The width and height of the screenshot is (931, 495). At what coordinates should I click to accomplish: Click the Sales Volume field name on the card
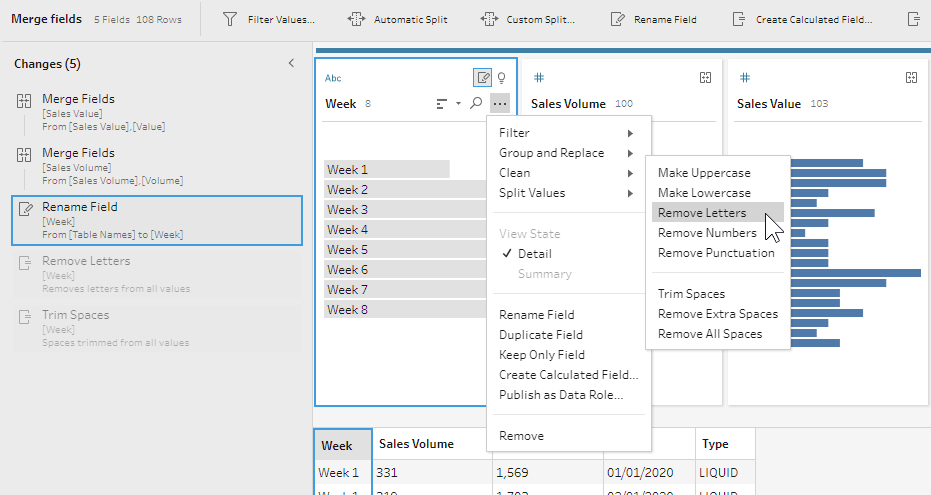[x=568, y=104]
